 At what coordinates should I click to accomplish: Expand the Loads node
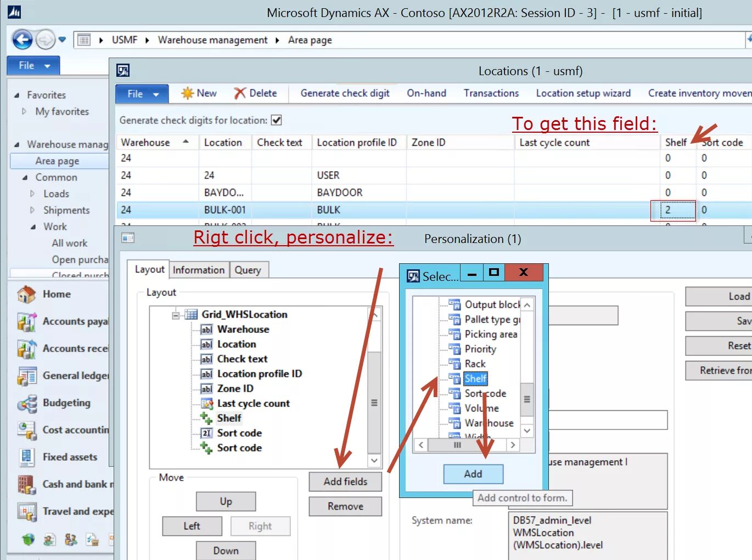pos(32,194)
